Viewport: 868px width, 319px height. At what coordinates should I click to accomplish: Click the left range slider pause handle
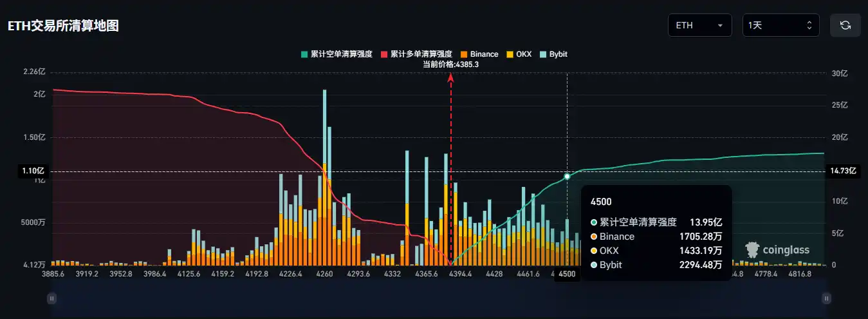click(x=52, y=298)
